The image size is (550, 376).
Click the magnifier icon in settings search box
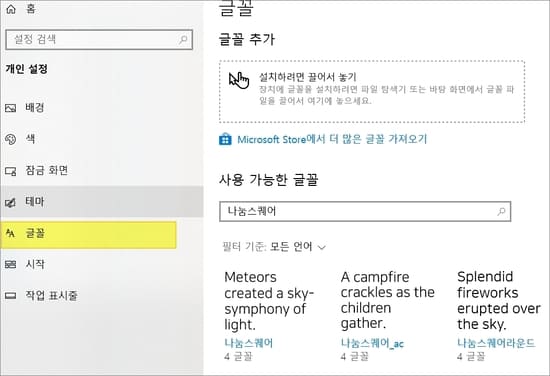183,40
